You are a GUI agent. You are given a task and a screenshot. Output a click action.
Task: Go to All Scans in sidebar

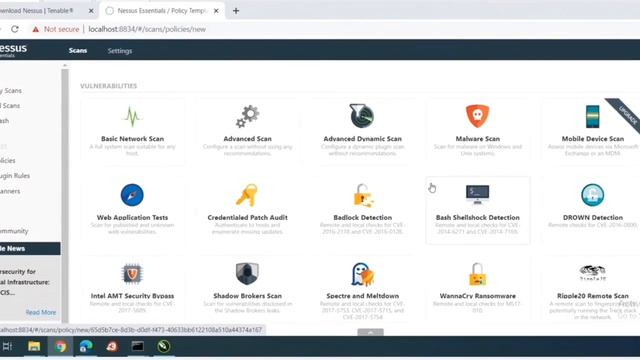(x=10, y=106)
